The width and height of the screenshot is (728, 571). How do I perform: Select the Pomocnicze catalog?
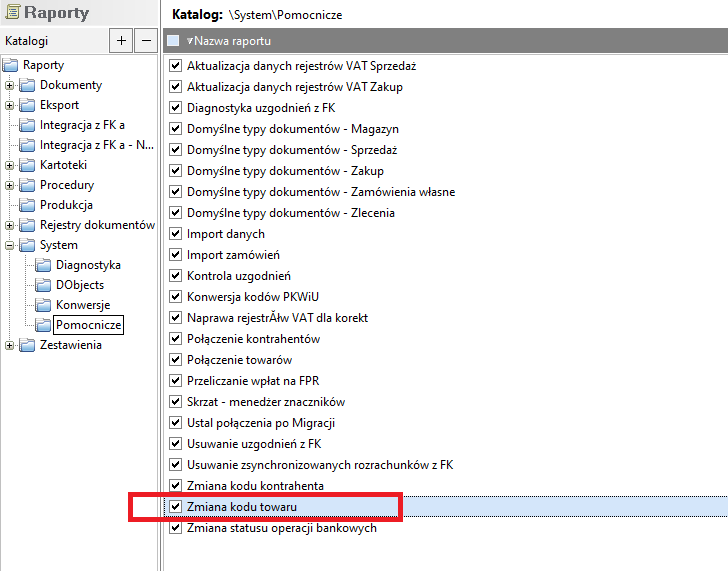(88, 325)
